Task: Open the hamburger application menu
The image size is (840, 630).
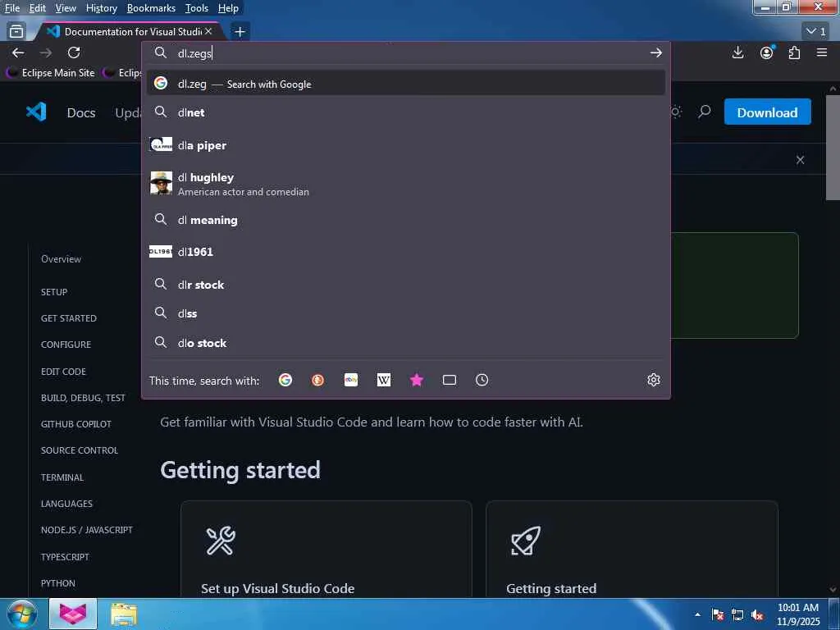Action: click(x=822, y=52)
